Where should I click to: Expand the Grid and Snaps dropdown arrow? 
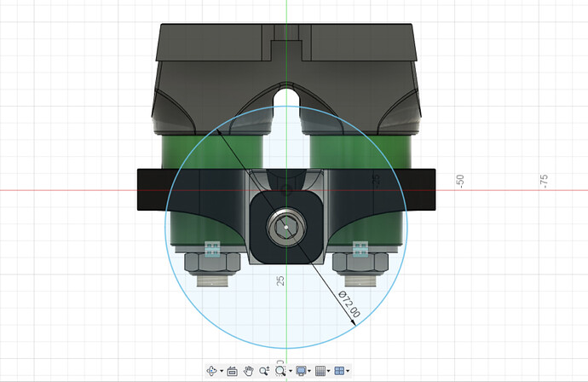click(x=330, y=372)
